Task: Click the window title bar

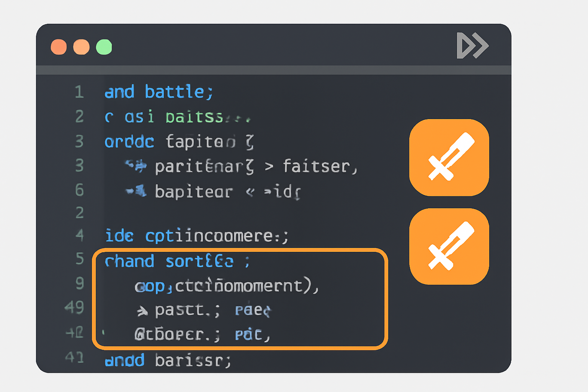Action: (x=268, y=46)
